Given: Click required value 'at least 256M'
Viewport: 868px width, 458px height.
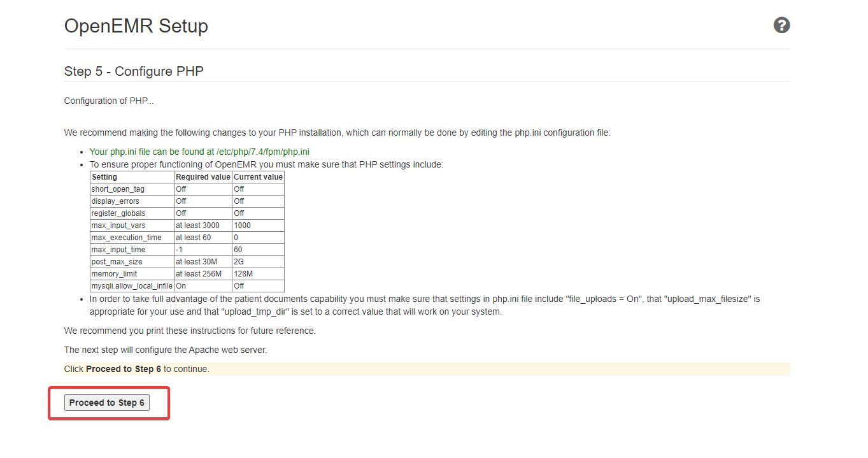Looking at the screenshot, I should tap(203, 274).
